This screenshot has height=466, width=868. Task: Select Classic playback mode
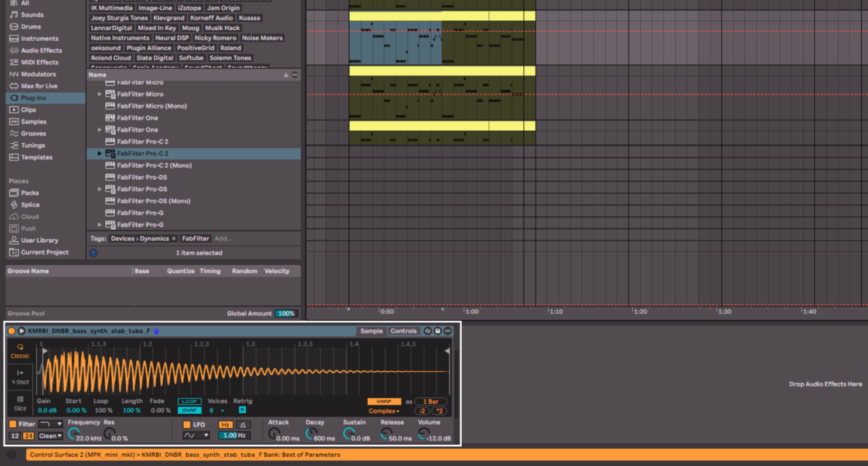coord(20,351)
